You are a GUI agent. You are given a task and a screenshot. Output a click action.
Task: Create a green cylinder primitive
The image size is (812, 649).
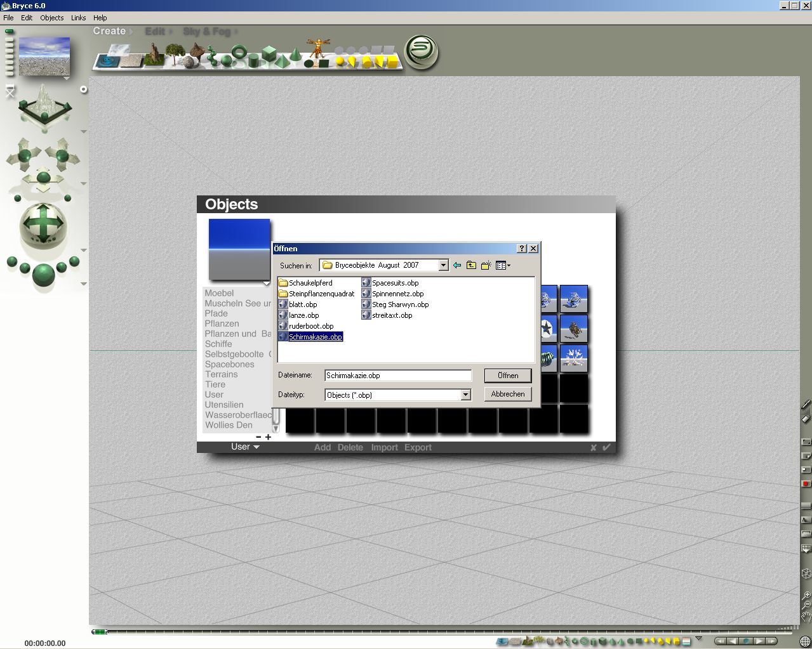254,60
